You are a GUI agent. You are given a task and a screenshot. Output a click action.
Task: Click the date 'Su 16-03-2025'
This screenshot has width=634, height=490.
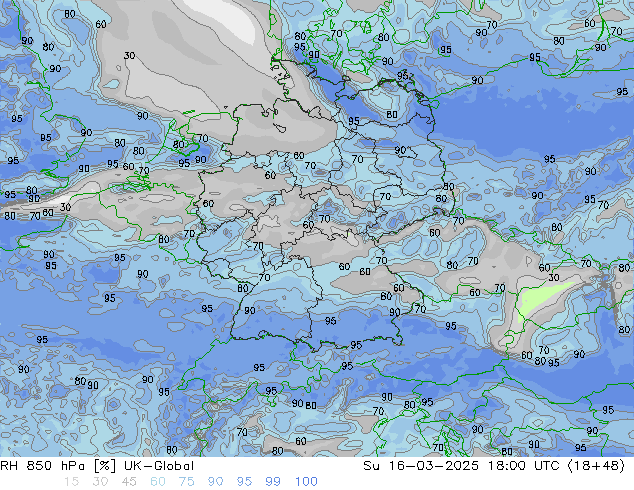coord(421,466)
